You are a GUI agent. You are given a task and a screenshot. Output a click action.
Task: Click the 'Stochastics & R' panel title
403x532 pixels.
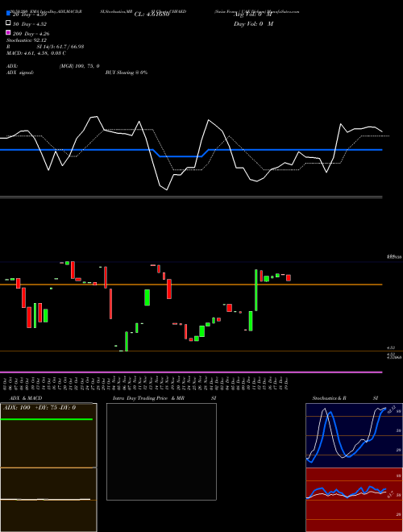pyautogui.click(x=329, y=398)
